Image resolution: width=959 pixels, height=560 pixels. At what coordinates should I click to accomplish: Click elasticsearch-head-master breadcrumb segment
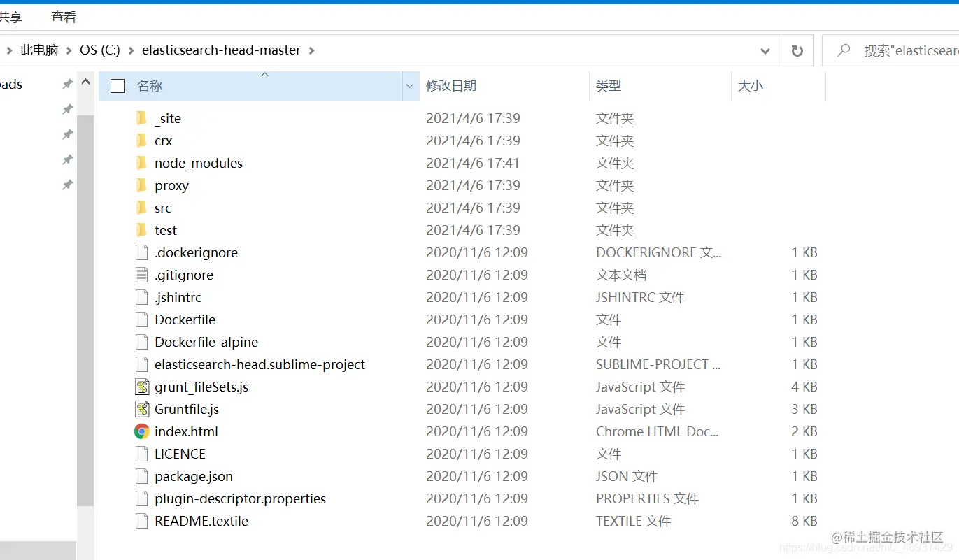[x=221, y=50]
